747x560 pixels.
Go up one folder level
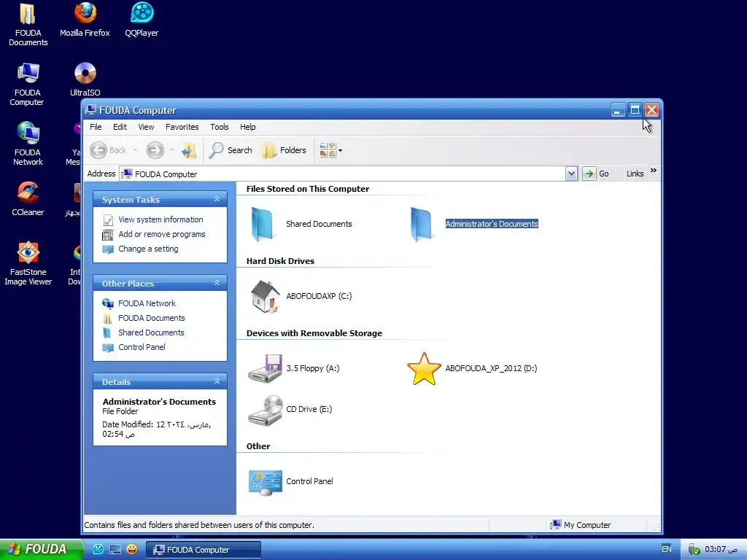tap(189, 150)
